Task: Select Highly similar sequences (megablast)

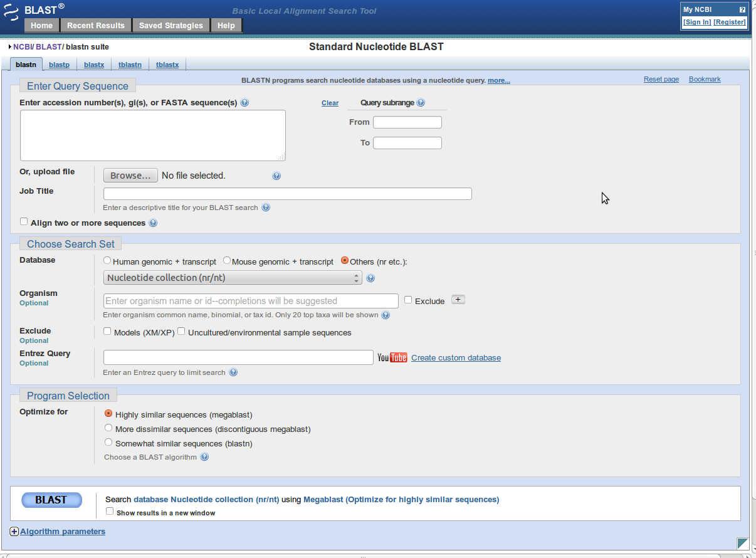Action: [108, 414]
